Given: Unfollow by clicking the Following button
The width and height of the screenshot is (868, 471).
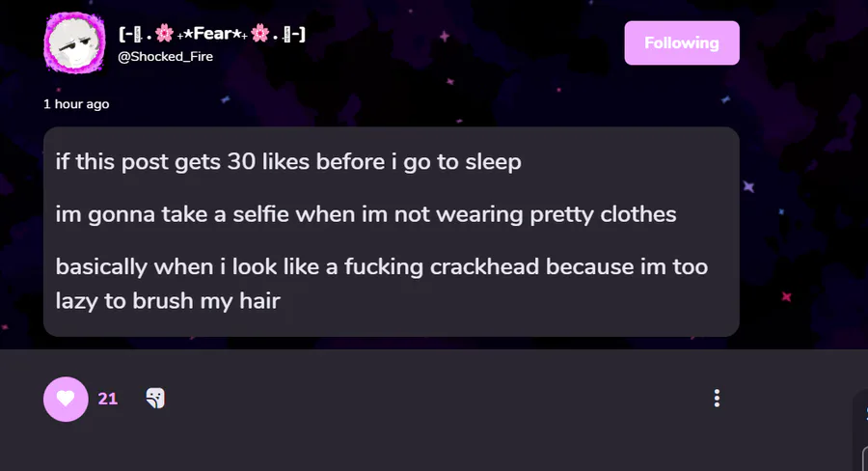Looking at the screenshot, I should coord(682,43).
